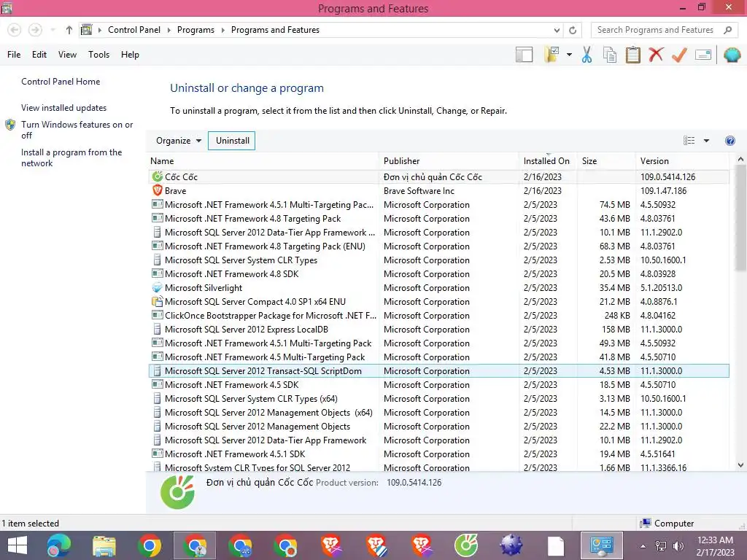The width and height of the screenshot is (747, 560).
Task: Click the clipboard Paste icon
Action: [x=632, y=55]
